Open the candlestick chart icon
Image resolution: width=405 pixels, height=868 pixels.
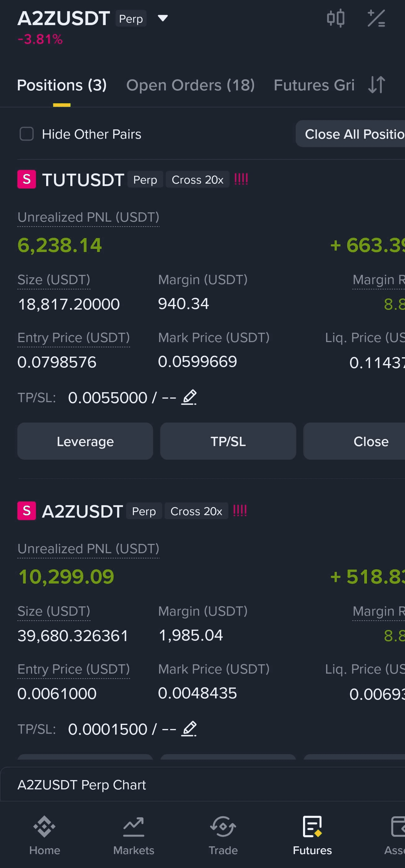pos(336,18)
